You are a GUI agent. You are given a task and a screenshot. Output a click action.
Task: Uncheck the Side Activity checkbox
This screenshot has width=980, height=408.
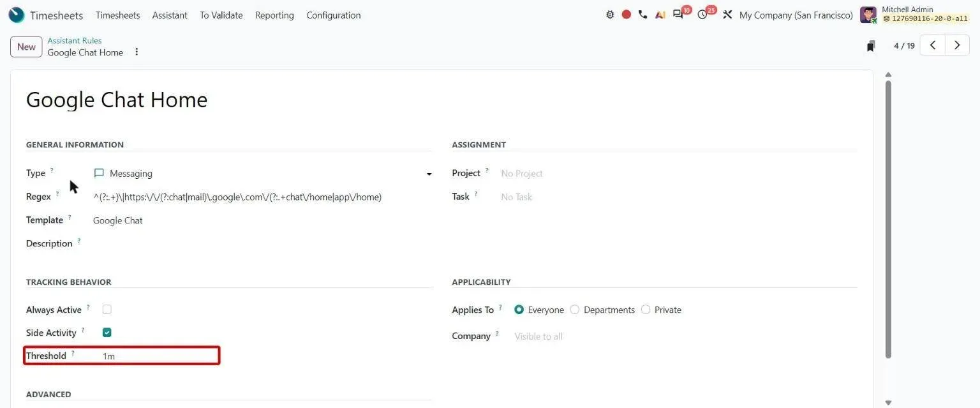tap(107, 333)
